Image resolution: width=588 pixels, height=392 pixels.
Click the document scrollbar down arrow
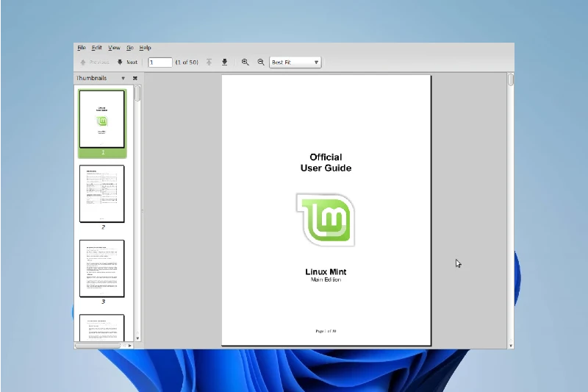tap(511, 345)
